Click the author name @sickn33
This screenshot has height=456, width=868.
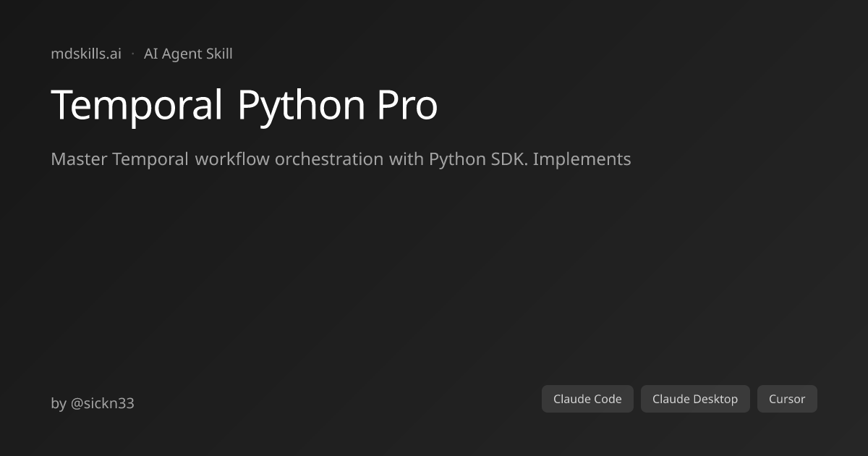point(102,403)
